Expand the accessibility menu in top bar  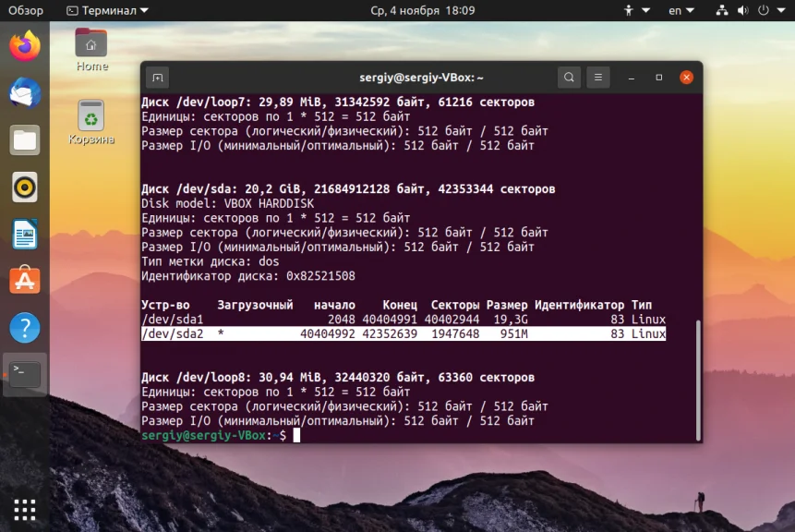(637, 10)
